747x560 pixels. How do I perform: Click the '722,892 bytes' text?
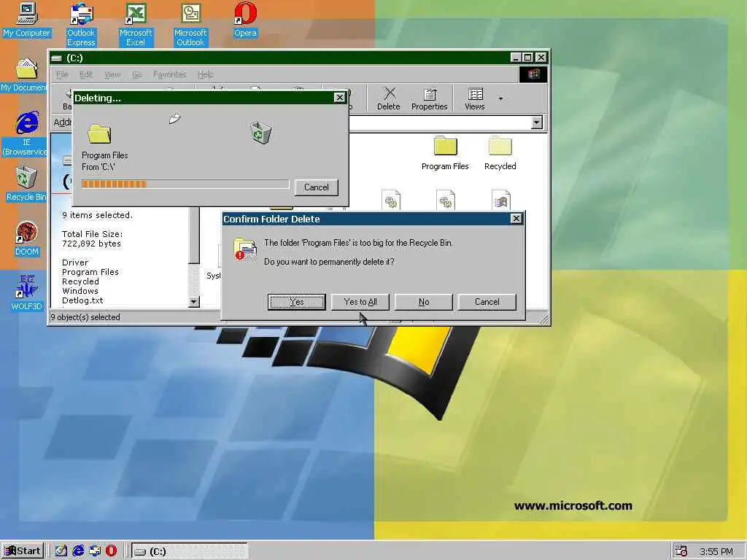click(x=91, y=244)
